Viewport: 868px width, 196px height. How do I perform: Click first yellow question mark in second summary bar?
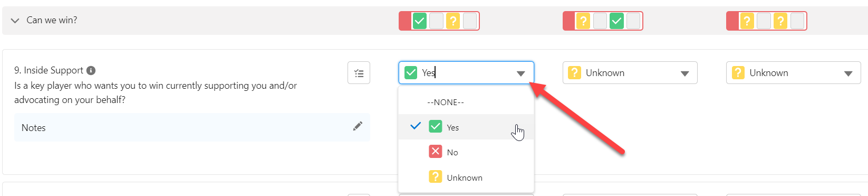[583, 21]
